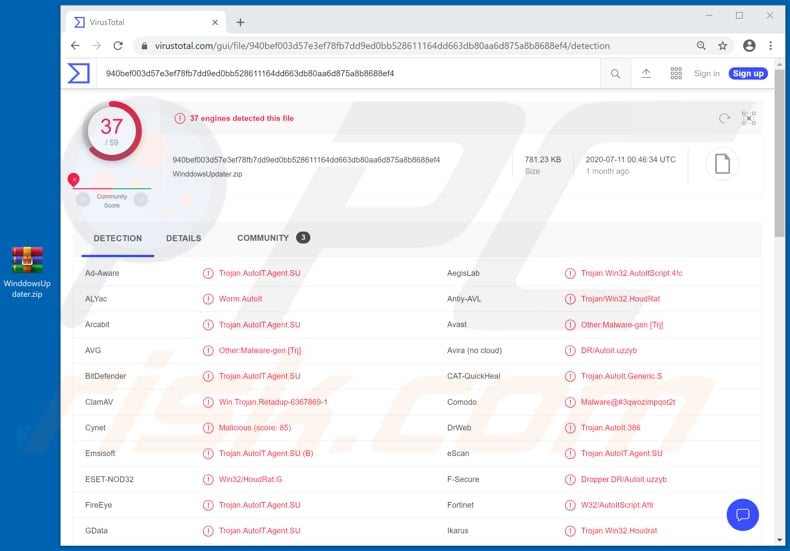Click Antiy-AVL result Trojan/Win32.HoudRat

coord(620,299)
